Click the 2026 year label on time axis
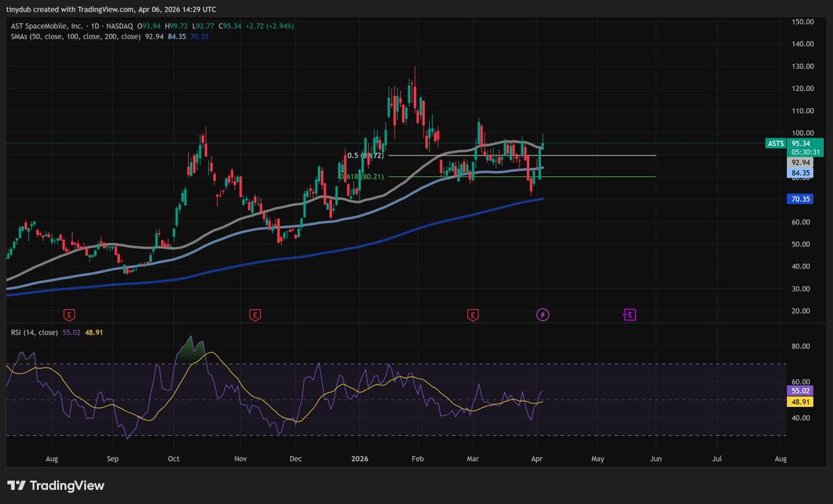This screenshot has height=504, width=833. (359, 459)
